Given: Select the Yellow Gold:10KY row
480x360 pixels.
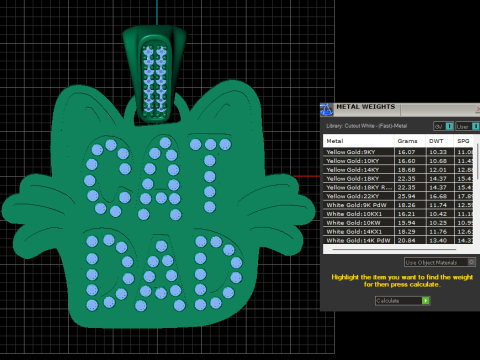Looking at the screenshot, I should [398, 161].
